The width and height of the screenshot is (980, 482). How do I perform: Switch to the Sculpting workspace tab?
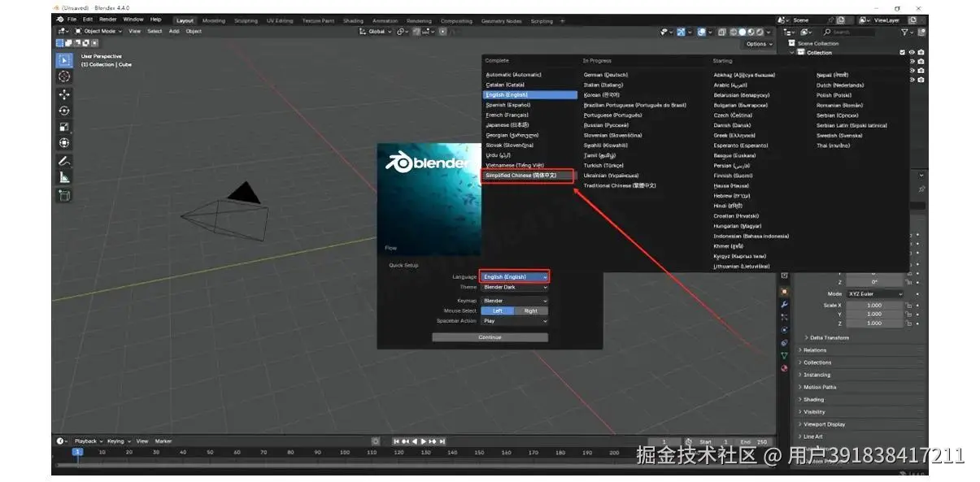(246, 20)
